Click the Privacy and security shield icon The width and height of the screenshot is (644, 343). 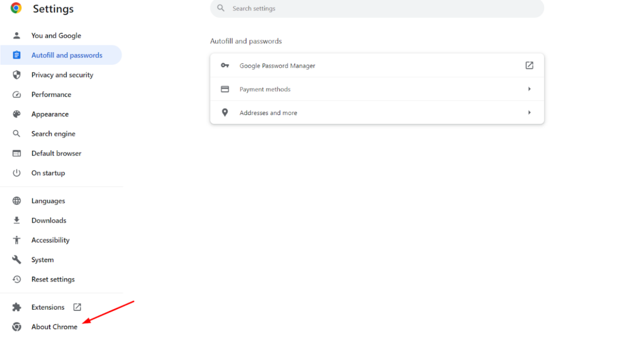(17, 75)
